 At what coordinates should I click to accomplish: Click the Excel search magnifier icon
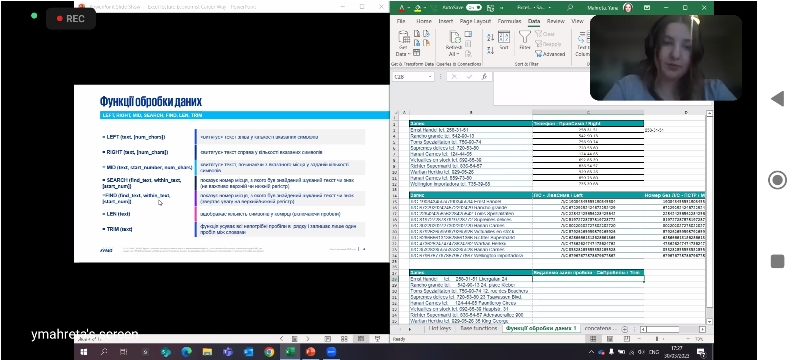pyautogui.click(x=570, y=8)
